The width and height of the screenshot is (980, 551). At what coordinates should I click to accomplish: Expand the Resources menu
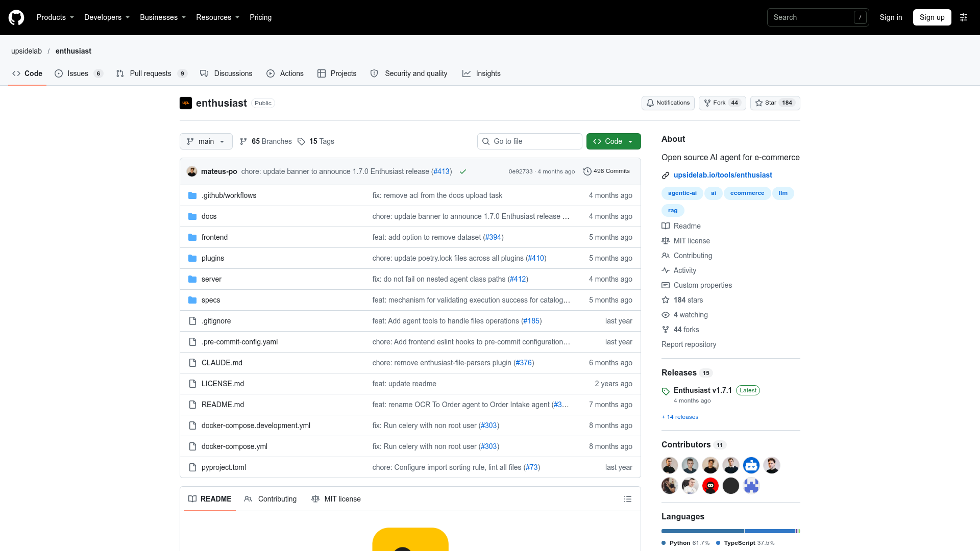click(217, 17)
